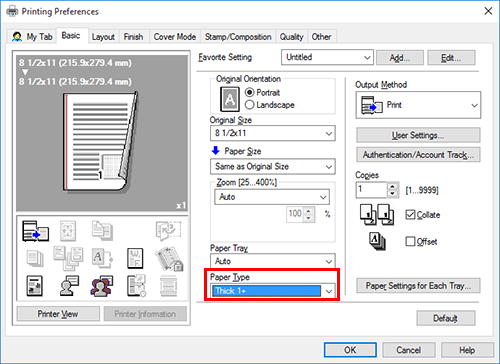Image resolution: width=500 pixels, height=364 pixels.
Task: Open the Output Method Print dropdown
Action: [x=418, y=105]
